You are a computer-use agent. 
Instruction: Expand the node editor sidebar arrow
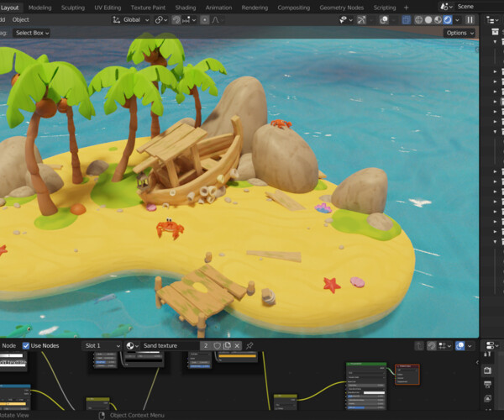(477, 362)
